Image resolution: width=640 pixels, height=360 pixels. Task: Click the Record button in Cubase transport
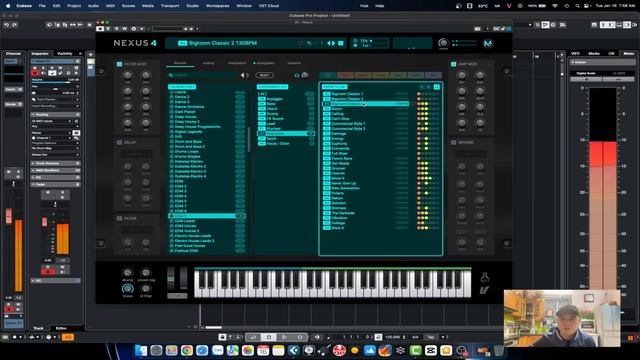point(300,337)
